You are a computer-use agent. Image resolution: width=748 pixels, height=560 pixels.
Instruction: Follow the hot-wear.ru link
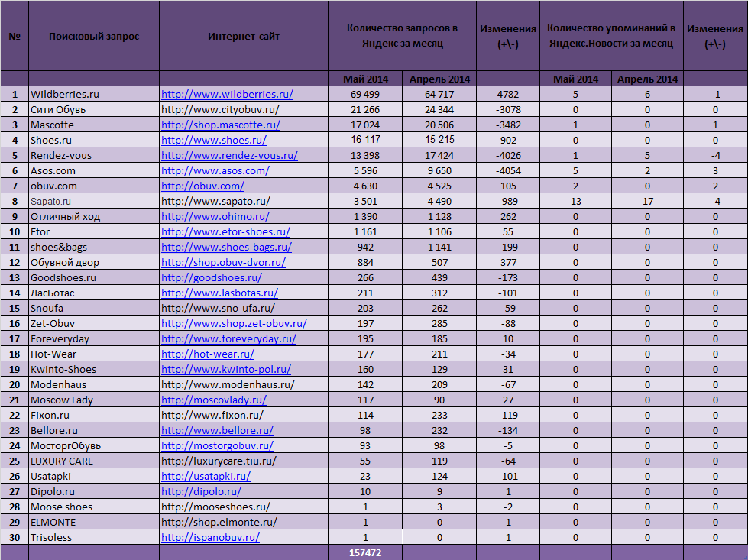click(x=208, y=354)
